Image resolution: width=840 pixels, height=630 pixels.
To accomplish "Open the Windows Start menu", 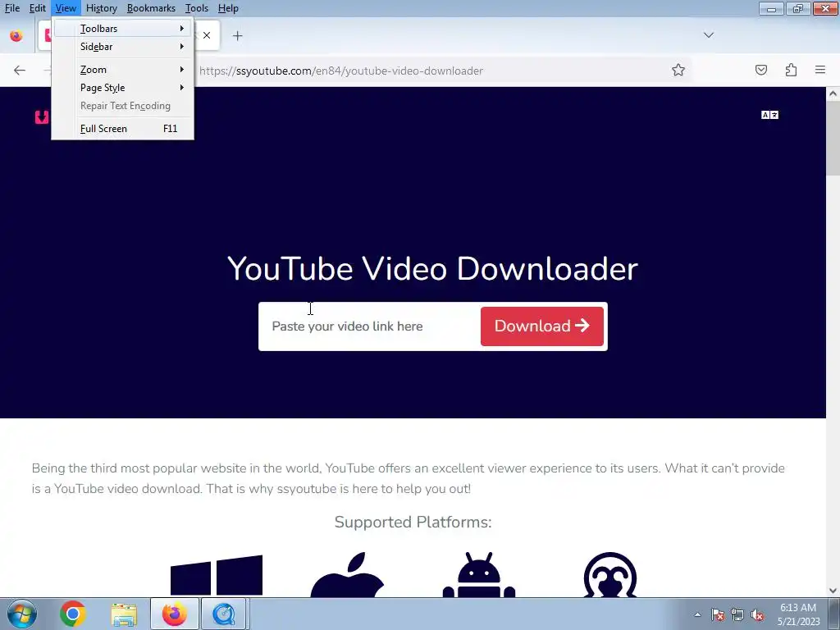I will click(x=21, y=614).
